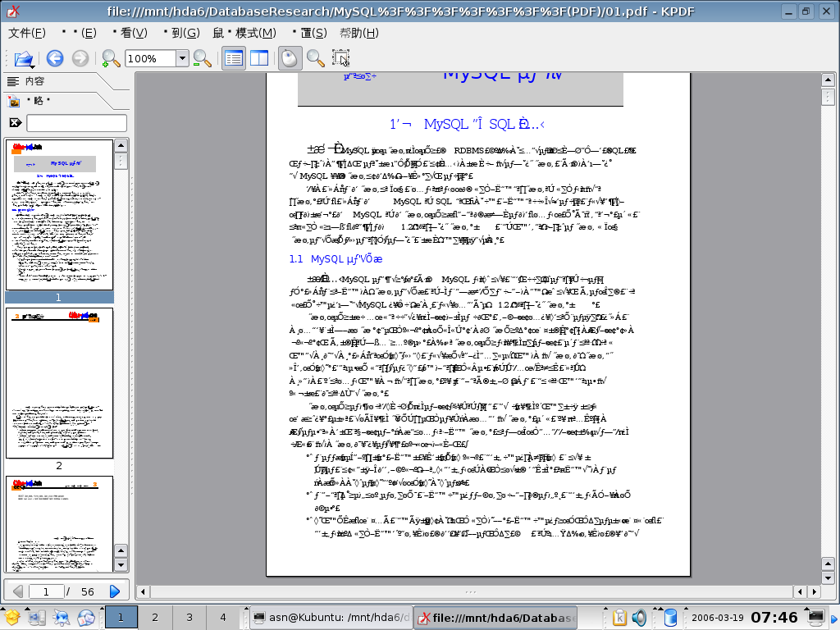Click the rightmost horizontal scroll arrow
Screen dimensions: 840x630
[815, 591]
